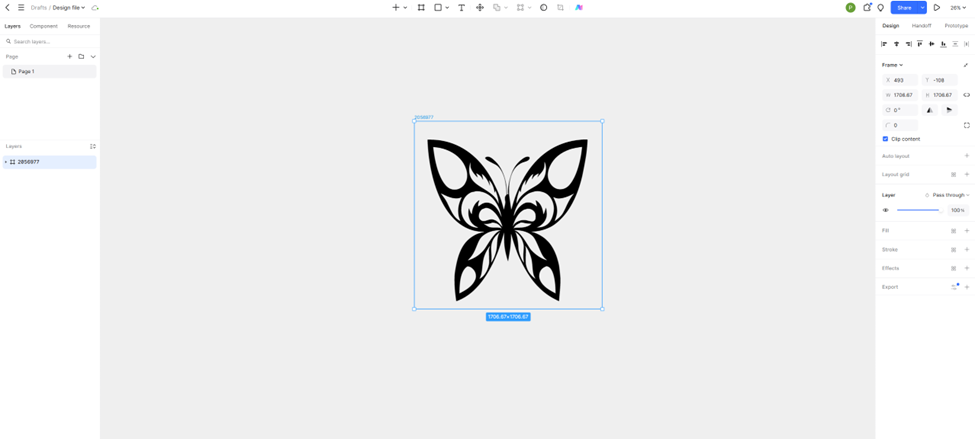Align selection horizontal centers
The image size is (975, 439).
896,44
